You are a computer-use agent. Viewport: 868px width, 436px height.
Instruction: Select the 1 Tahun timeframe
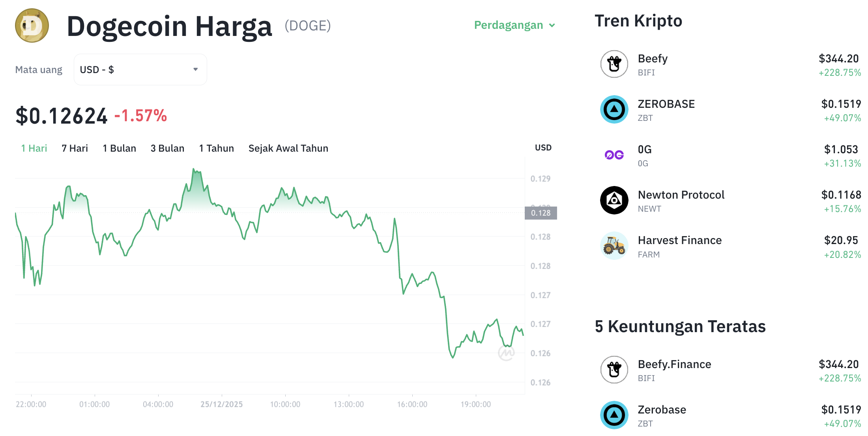tap(216, 148)
